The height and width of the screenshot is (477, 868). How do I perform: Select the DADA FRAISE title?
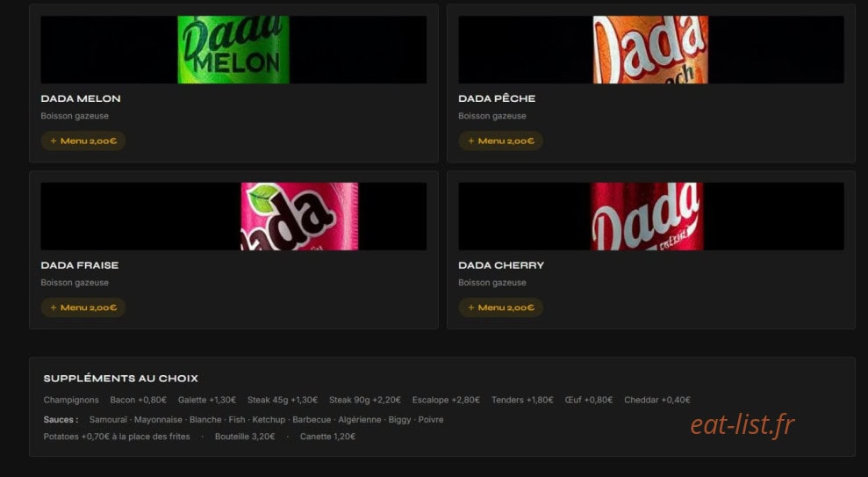coord(80,265)
